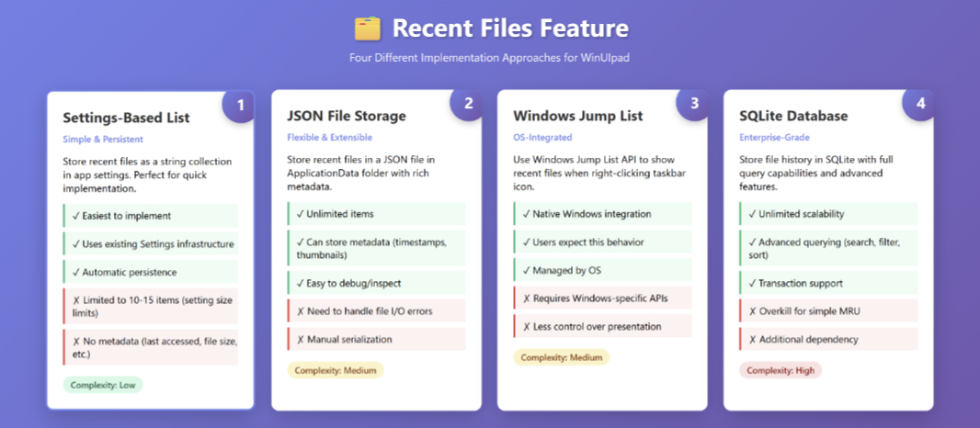Click the Complexity: Low badge

pos(103,385)
